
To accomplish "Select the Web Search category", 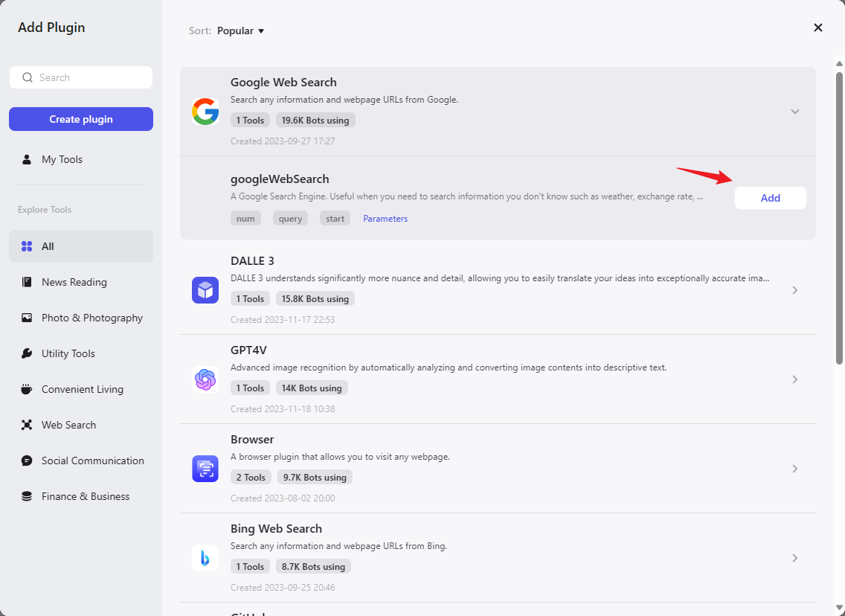I will pyautogui.click(x=68, y=425).
